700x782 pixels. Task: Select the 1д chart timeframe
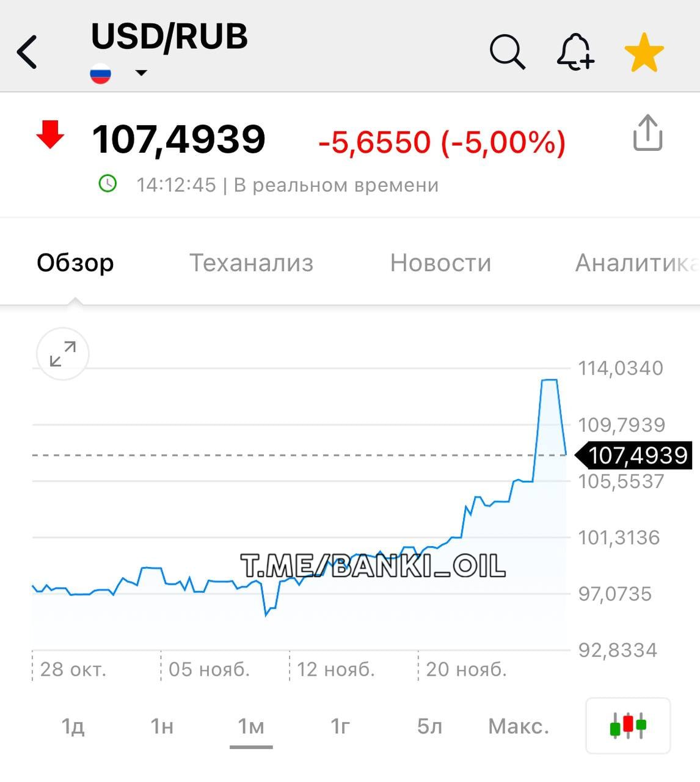(73, 726)
